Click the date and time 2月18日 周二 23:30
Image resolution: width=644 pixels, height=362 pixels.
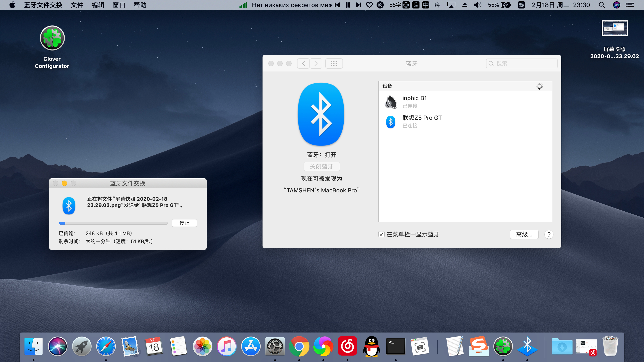click(x=561, y=5)
